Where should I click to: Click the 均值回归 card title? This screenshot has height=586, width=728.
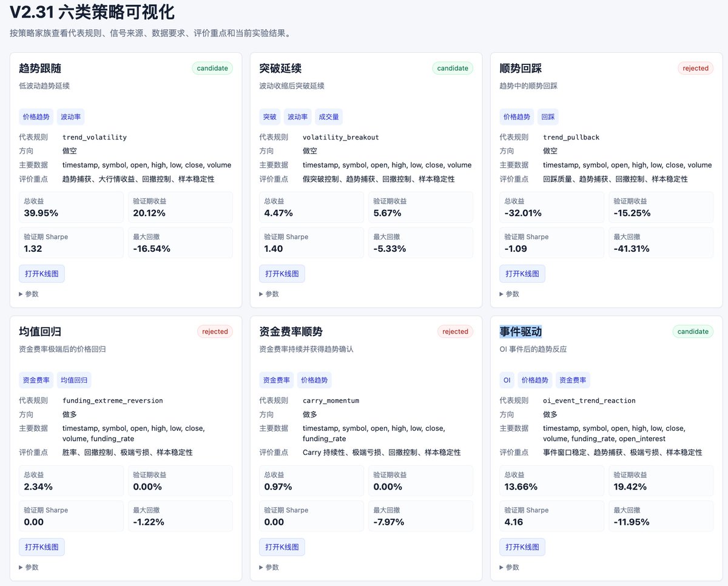[x=40, y=331]
